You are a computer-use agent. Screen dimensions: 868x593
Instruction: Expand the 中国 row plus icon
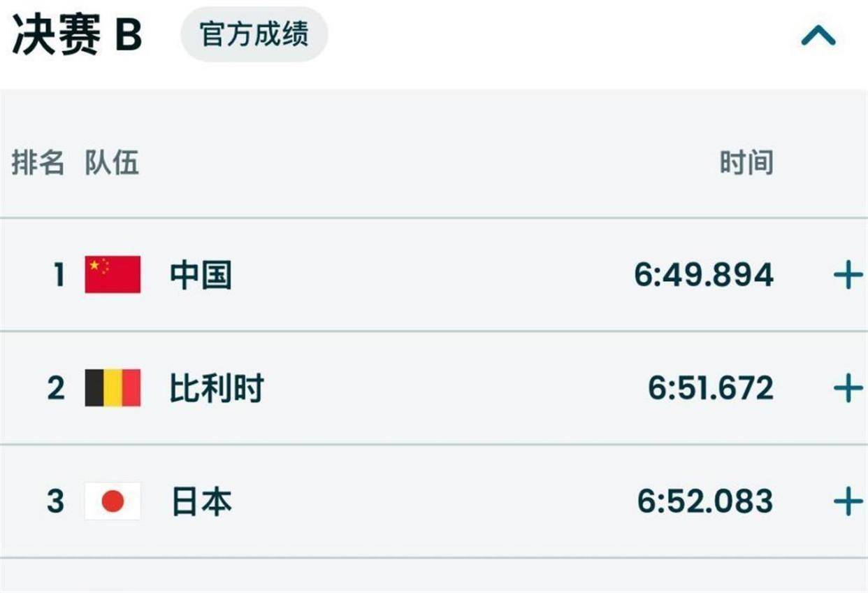click(848, 276)
